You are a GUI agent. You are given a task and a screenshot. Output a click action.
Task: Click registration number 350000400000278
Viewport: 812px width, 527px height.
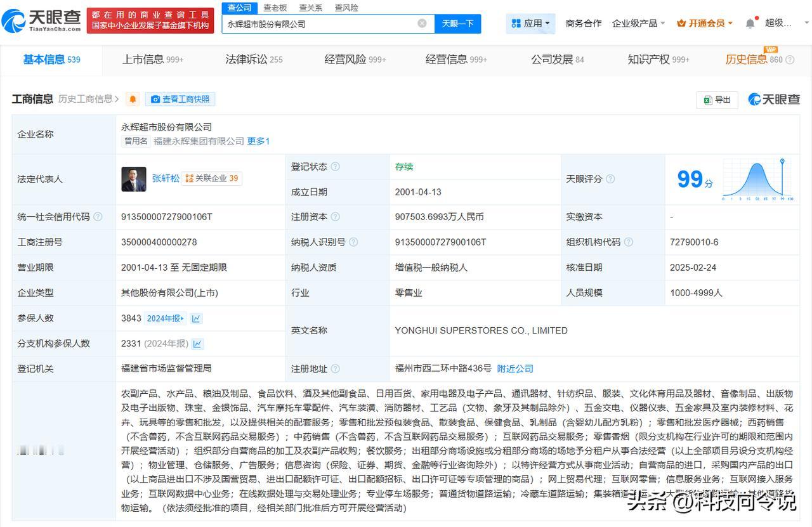[x=159, y=242]
